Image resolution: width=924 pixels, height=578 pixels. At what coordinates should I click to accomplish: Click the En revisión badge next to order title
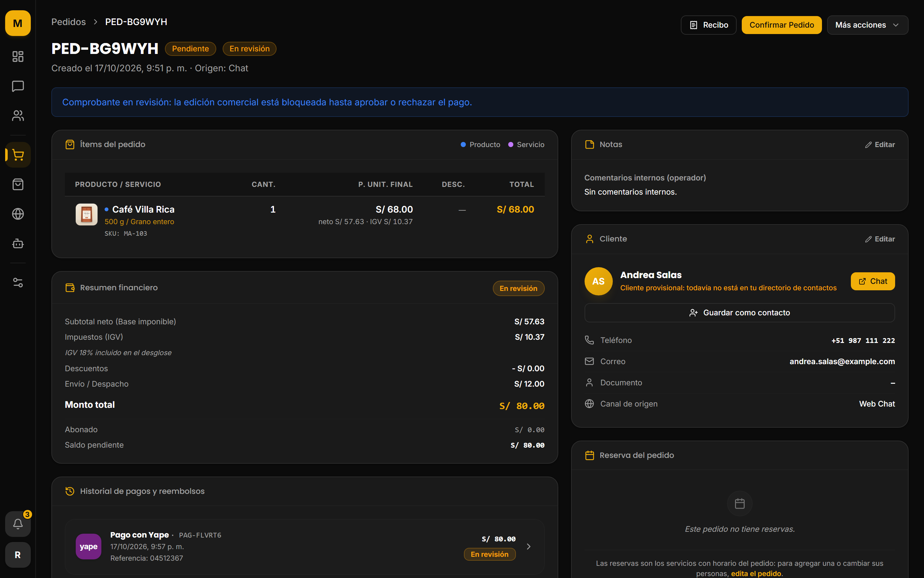point(249,48)
